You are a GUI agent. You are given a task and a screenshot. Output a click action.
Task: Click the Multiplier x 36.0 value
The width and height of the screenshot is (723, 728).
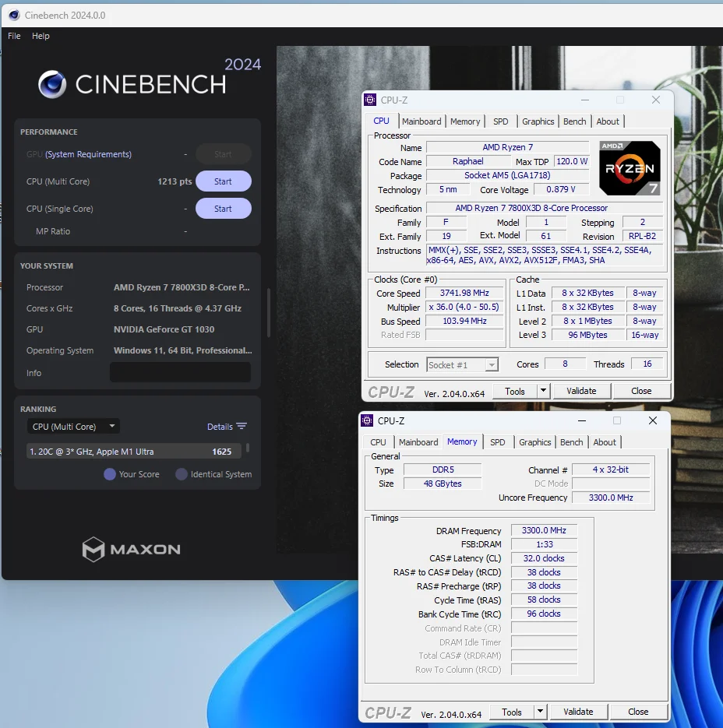pos(464,307)
